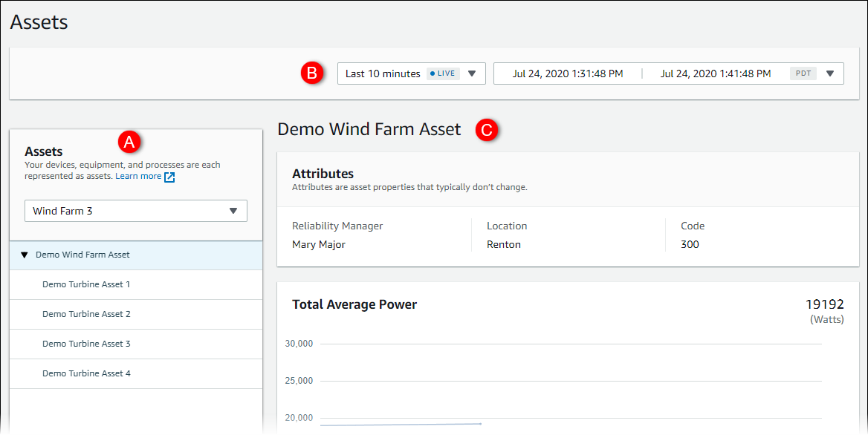Click the LIVE badge in the time selector
The height and width of the screenshot is (435, 868).
pyautogui.click(x=442, y=73)
